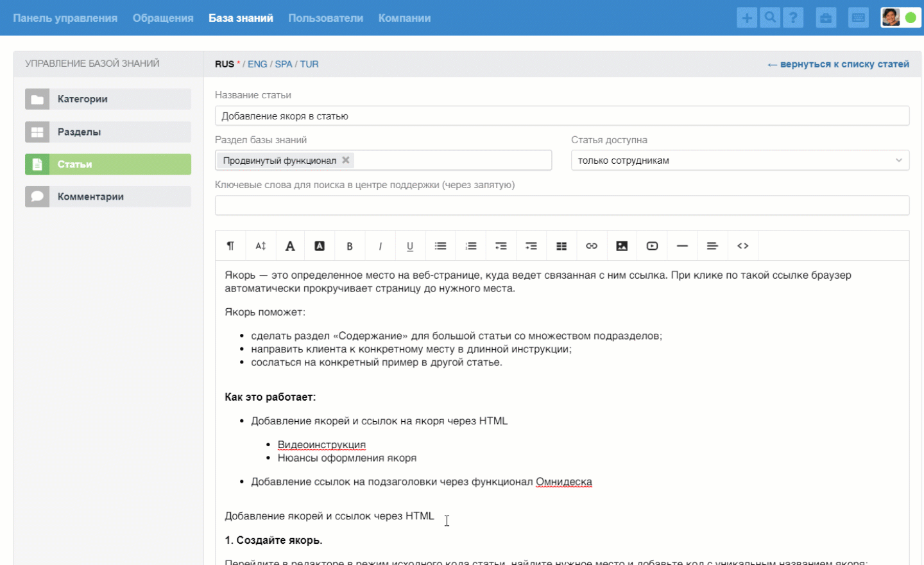Image resolution: width=924 pixels, height=565 pixels.
Task: Open Разделы in the sidebar
Action: (x=108, y=132)
